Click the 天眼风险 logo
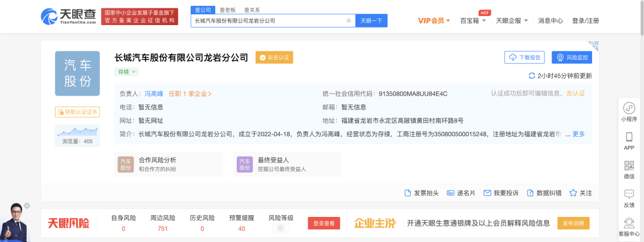This screenshot has height=242, width=644. [68, 223]
